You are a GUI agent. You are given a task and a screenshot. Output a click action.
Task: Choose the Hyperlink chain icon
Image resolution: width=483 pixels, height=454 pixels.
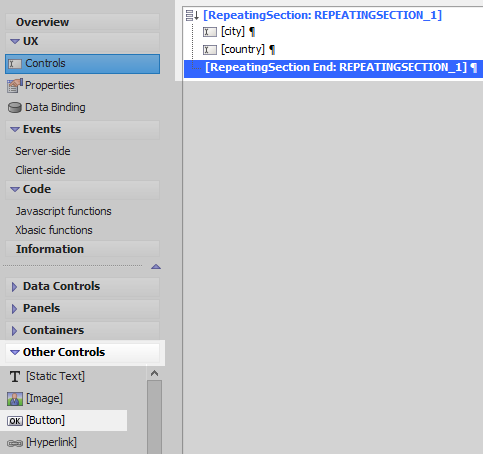(15, 443)
